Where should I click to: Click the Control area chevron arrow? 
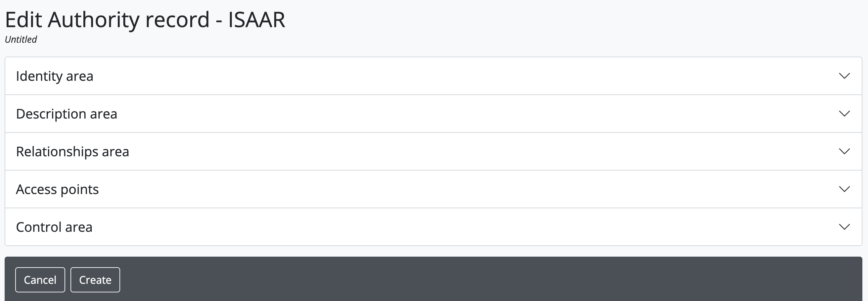pos(844,227)
